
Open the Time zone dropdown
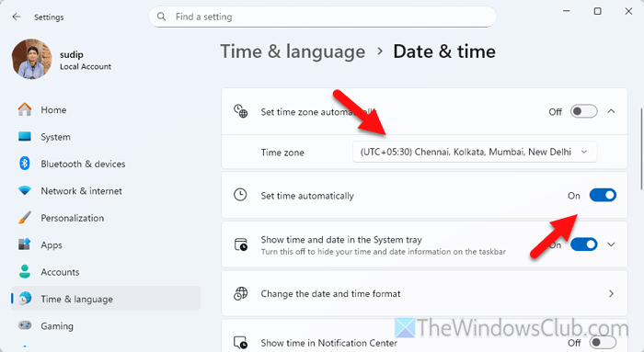(475, 153)
